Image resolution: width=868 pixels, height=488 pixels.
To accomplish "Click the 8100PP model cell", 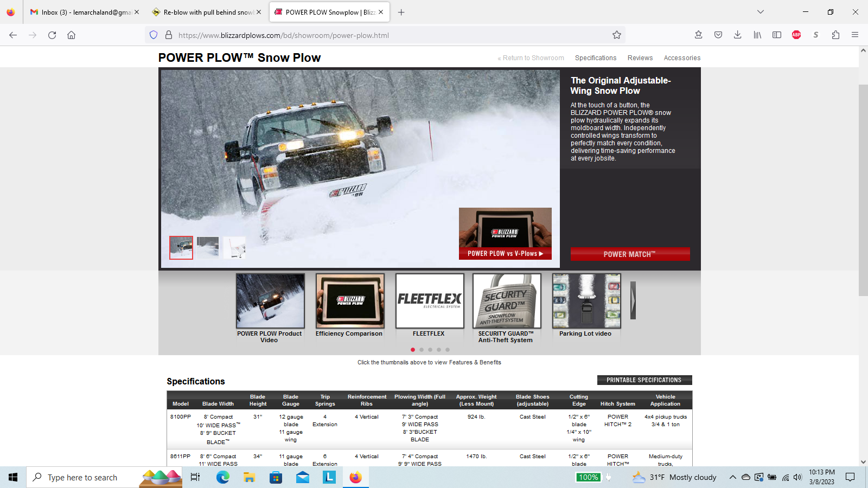I will point(181,417).
